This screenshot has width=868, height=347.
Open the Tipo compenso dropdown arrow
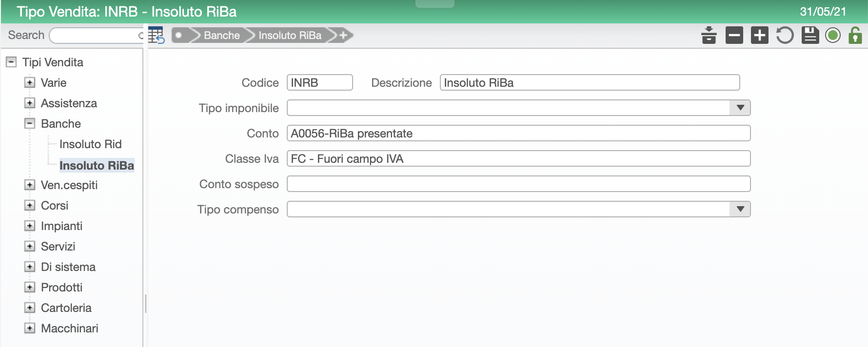740,209
